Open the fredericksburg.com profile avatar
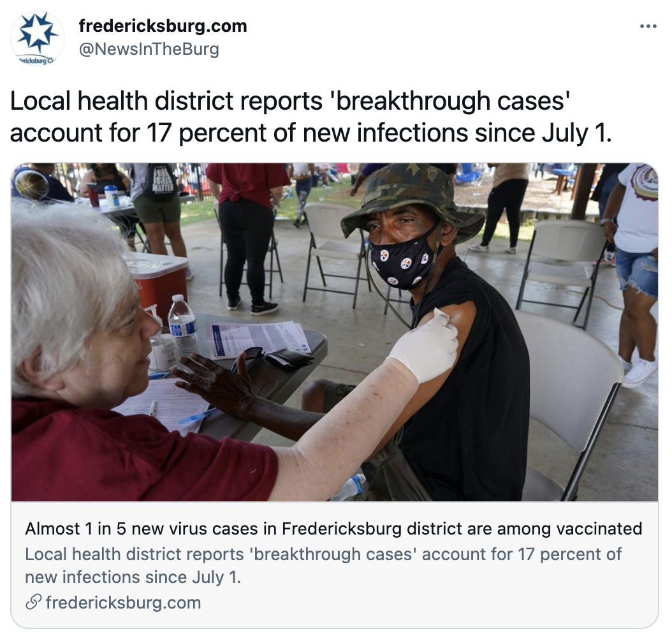The width and height of the screenshot is (672, 643). point(37,38)
